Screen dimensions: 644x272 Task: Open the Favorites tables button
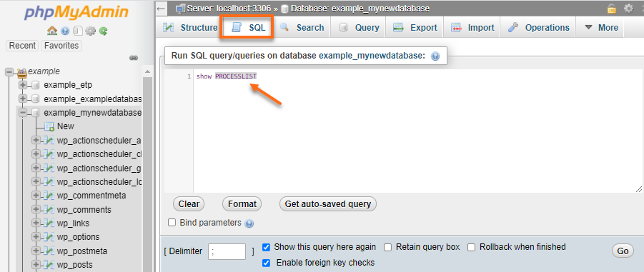point(61,46)
